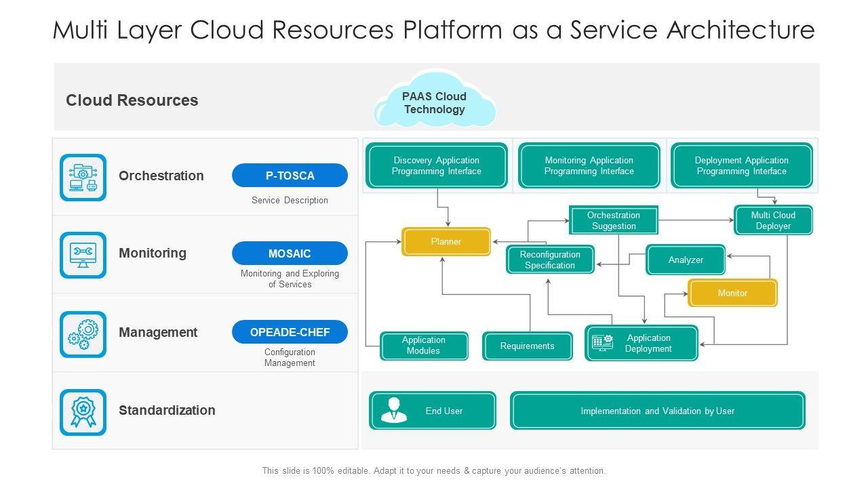Open Discovery Application Programming Interface box

point(437,166)
